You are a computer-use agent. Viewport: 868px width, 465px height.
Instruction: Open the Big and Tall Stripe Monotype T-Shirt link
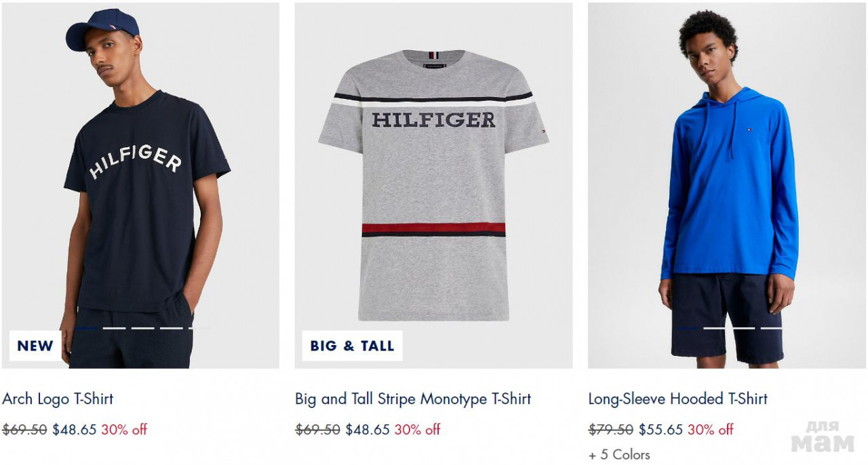[413, 399]
